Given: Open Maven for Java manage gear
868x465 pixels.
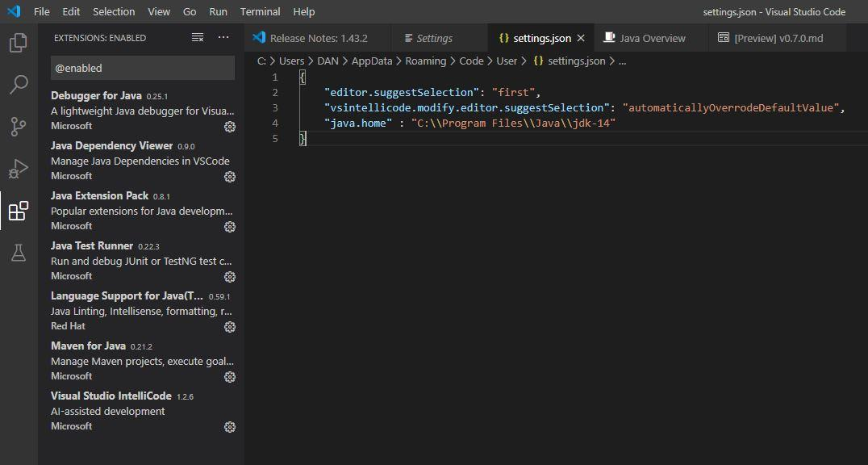Looking at the screenshot, I should [x=230, y=377].
